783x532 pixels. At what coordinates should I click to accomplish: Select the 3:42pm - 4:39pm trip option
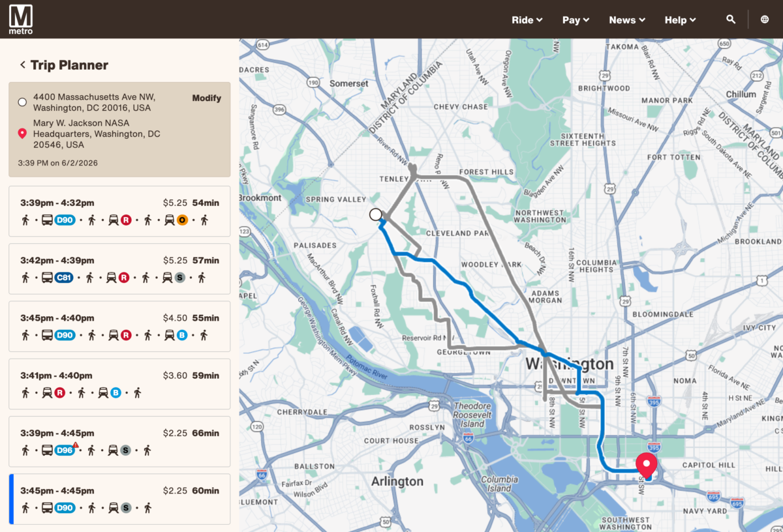119,269
